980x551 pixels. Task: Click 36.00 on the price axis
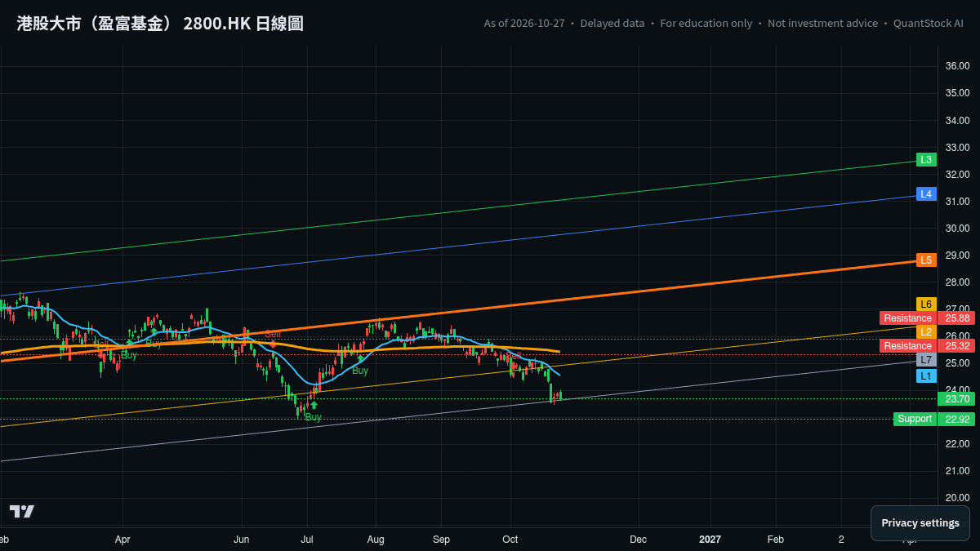[957, 66]
